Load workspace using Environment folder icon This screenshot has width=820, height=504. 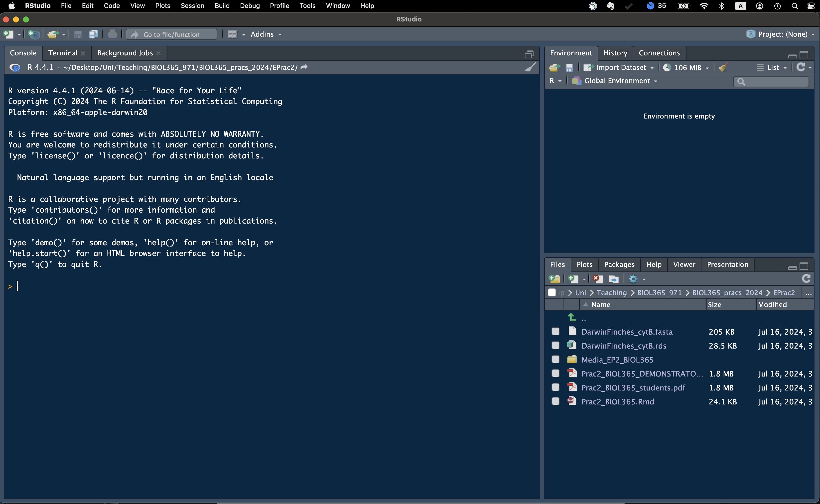pyautogui.click(x=554, y=68)
